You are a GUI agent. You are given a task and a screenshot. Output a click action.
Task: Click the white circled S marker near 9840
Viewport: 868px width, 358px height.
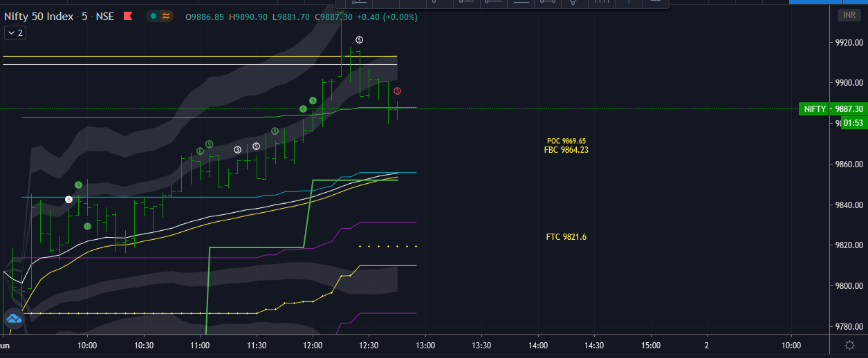coord(68,200)
